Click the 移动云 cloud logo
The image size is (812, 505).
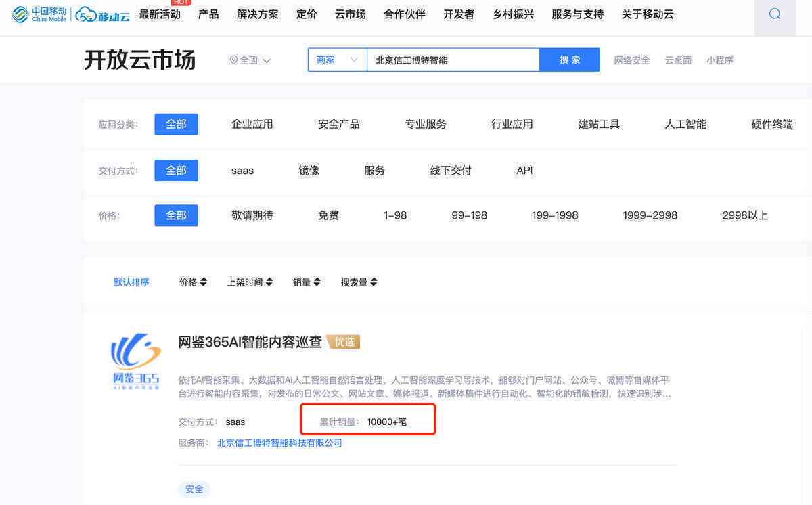click(x=102, y=14)
